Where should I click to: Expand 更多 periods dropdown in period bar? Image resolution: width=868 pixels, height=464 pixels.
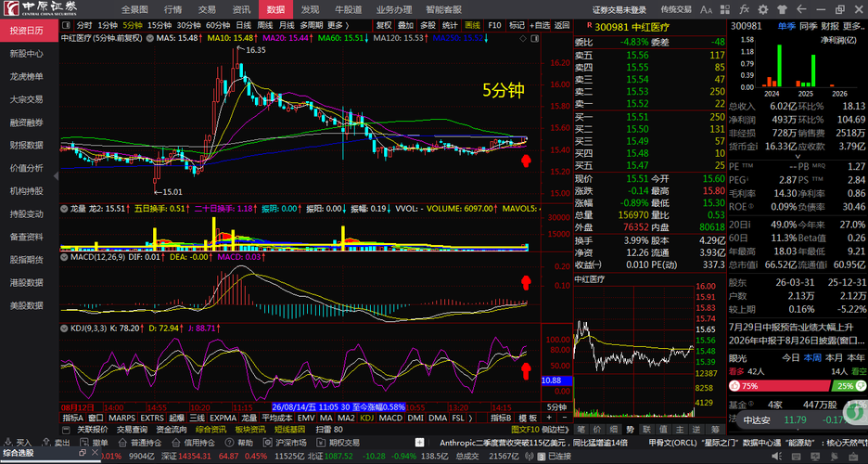tap(338, 25)
